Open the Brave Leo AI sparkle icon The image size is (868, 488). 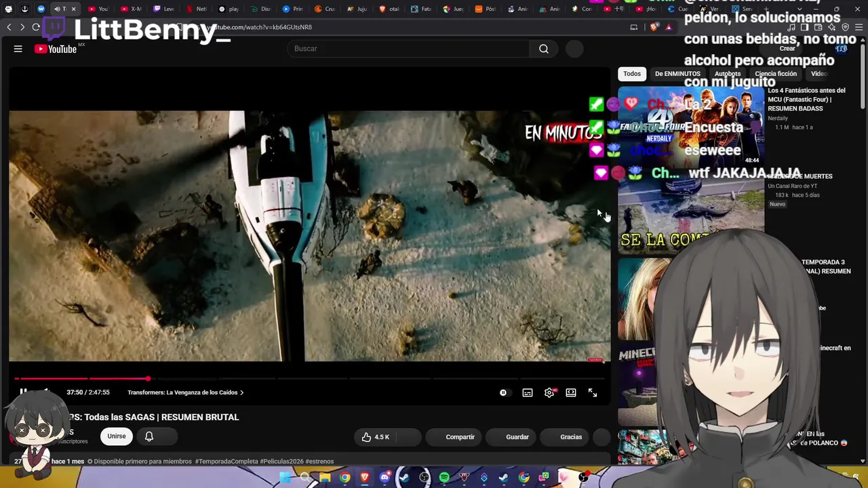tap(831, 27)
